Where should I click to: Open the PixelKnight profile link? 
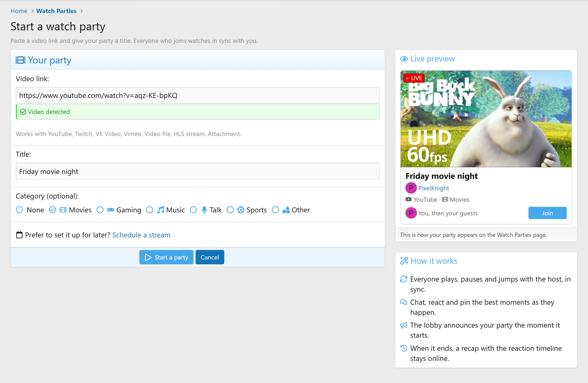(x=433, y=188)
